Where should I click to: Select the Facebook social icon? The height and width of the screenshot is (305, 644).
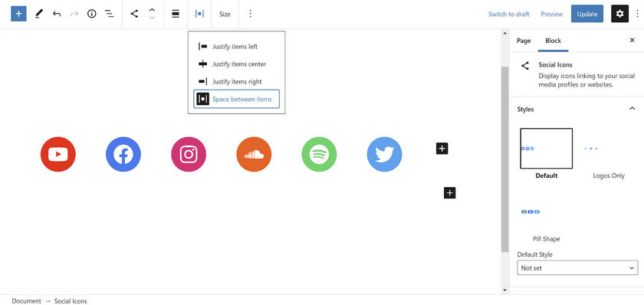pyautogui.click(x=123, y=154)
